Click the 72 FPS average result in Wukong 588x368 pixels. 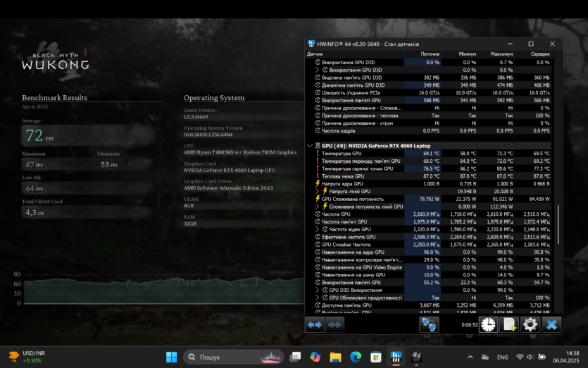pos(39,135)
